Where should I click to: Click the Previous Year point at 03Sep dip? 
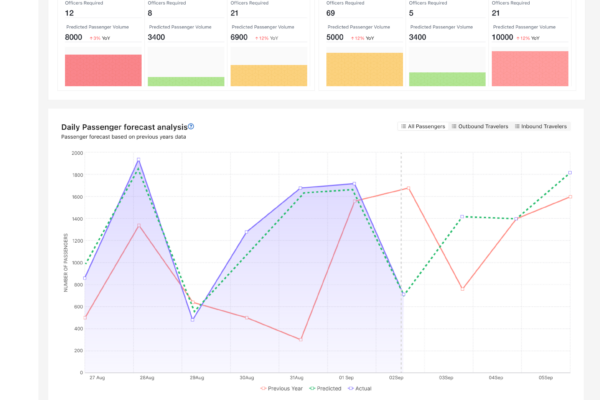click(x=462, y=289)
